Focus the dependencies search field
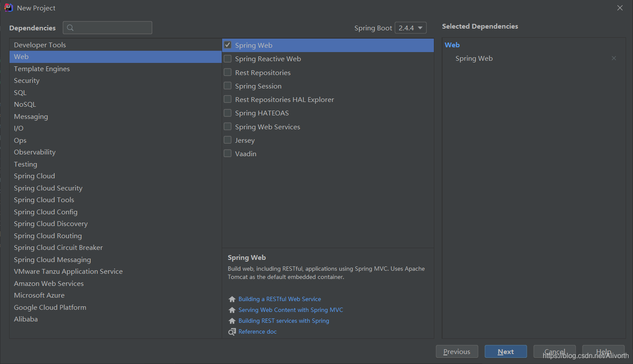 (x=108, y=28)
